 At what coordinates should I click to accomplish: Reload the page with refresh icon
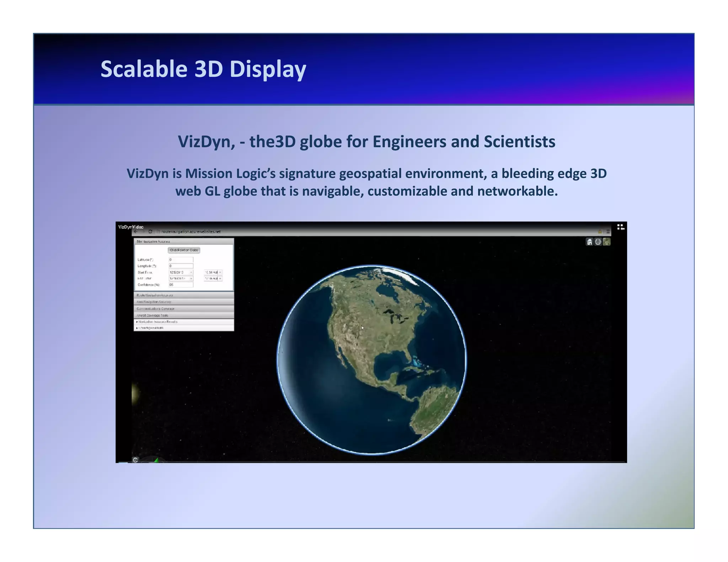[150, 232]
